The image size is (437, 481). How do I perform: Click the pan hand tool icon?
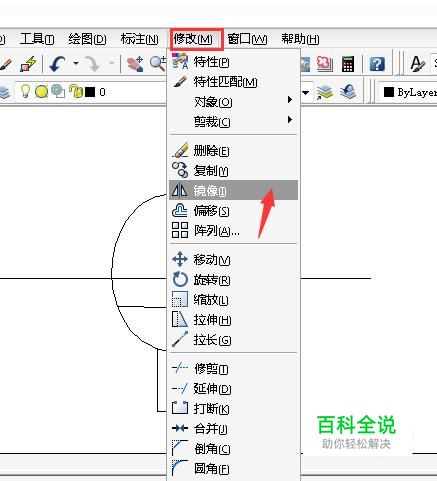pyautogui.click(x=135, y=63)
